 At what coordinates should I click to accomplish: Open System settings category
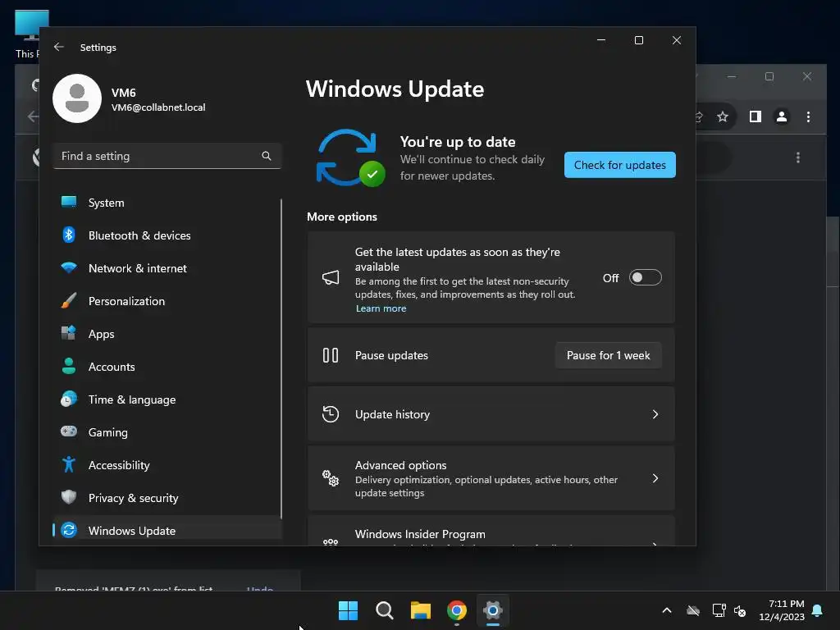coord(167,203)
